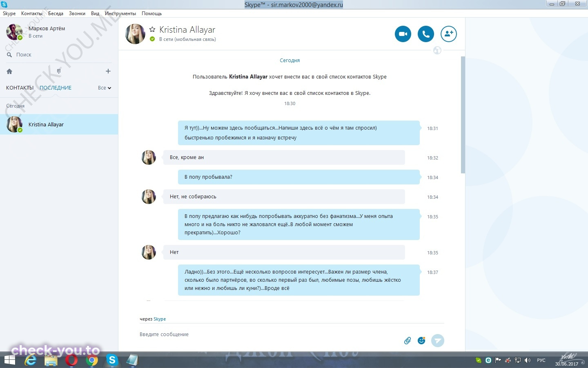Click the green Skype tray icon
Screen dimensions: 588x368
478,360
